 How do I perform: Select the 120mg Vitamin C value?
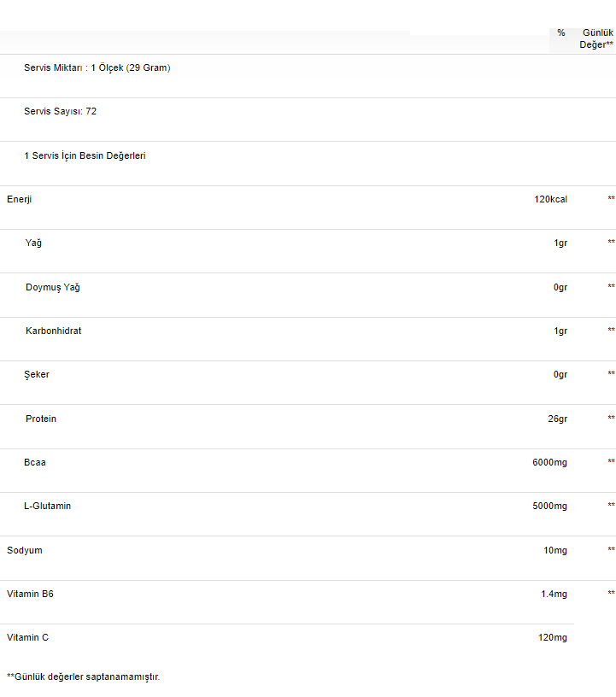553,638
